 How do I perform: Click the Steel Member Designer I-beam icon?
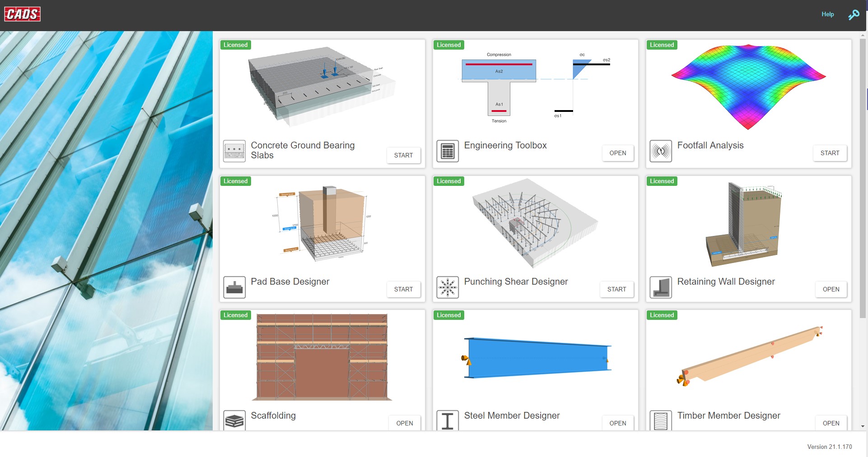[x=448, y=420]
